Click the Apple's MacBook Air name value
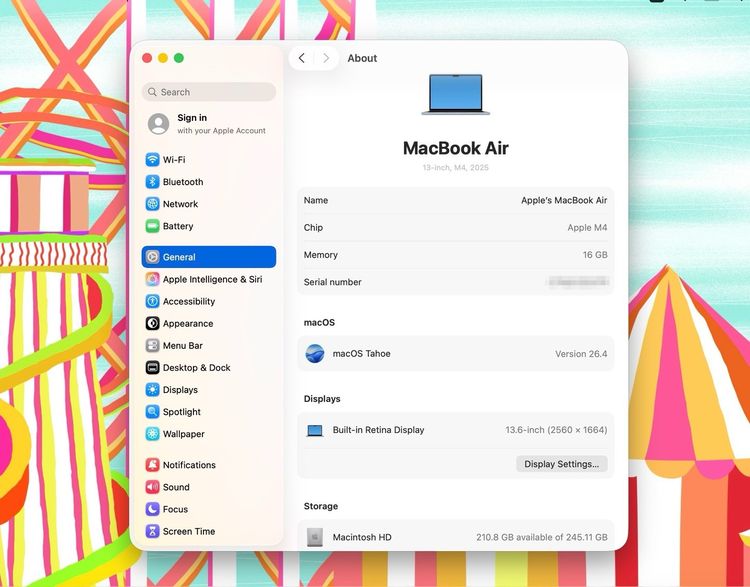Screen dimensions: 750x587 (x=564, y=200)
